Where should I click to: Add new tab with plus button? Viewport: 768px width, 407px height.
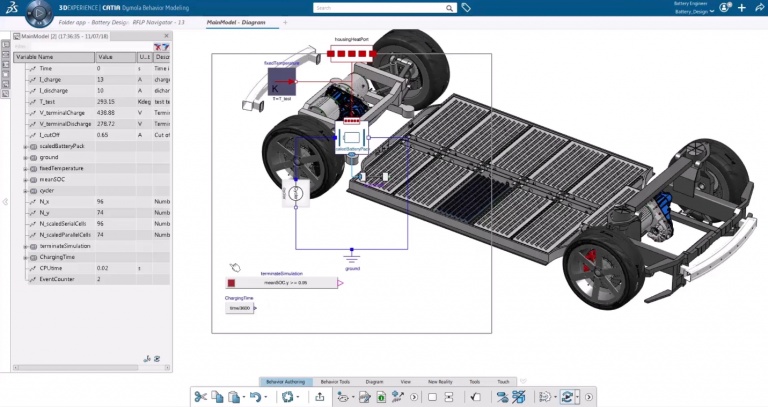286,23
